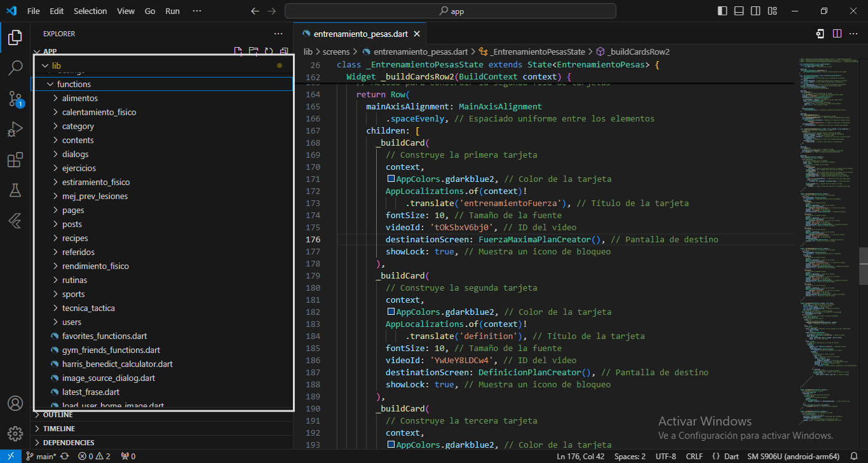Open the Go menu
Image resolution: width=868 pixels, height=463 pixels.
[150, 11]
